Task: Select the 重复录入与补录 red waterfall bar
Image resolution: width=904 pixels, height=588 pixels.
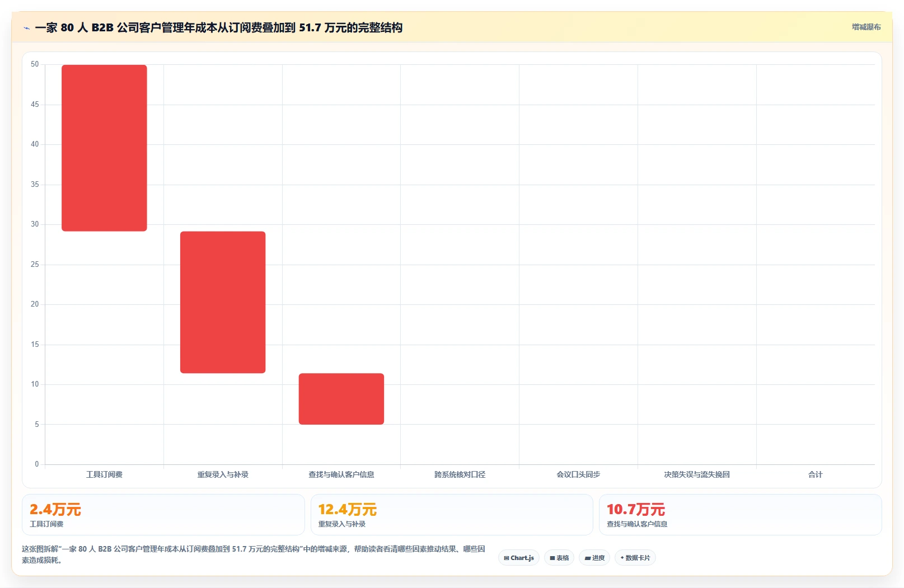Action: pos(223,302)
